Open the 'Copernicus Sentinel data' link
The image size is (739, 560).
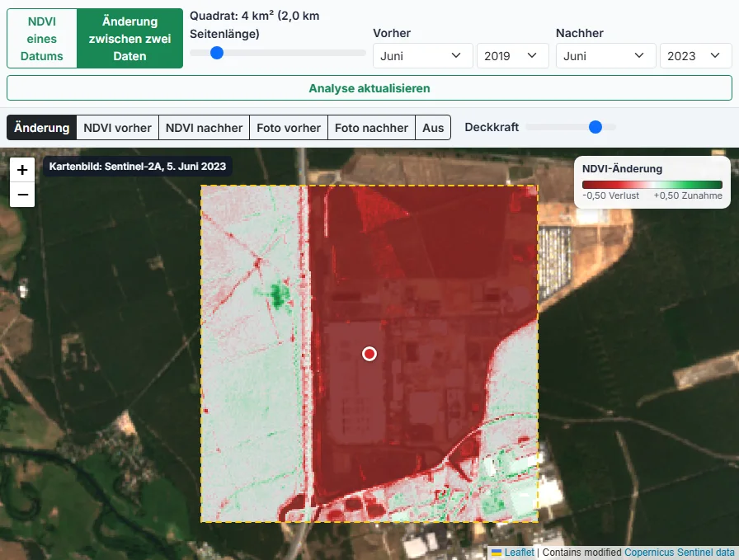[x=679, y=553]
